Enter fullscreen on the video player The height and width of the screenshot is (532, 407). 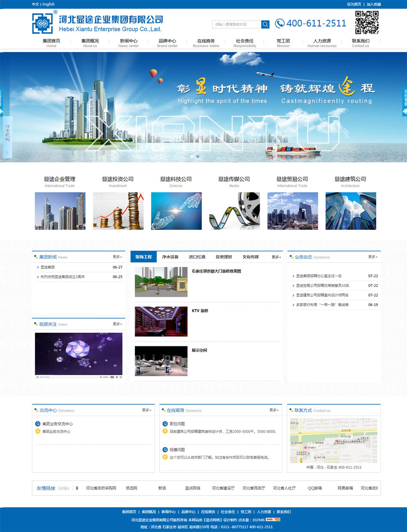pos(121,377)
